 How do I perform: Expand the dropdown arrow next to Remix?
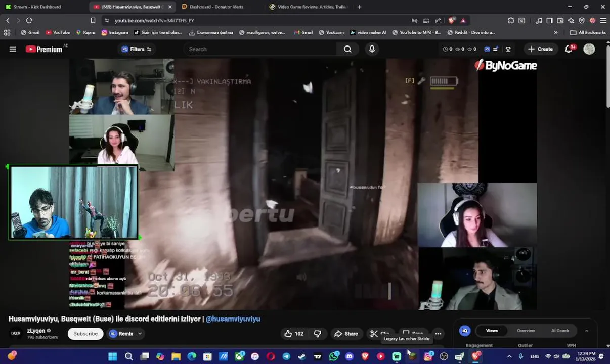(x=140, y=334)
